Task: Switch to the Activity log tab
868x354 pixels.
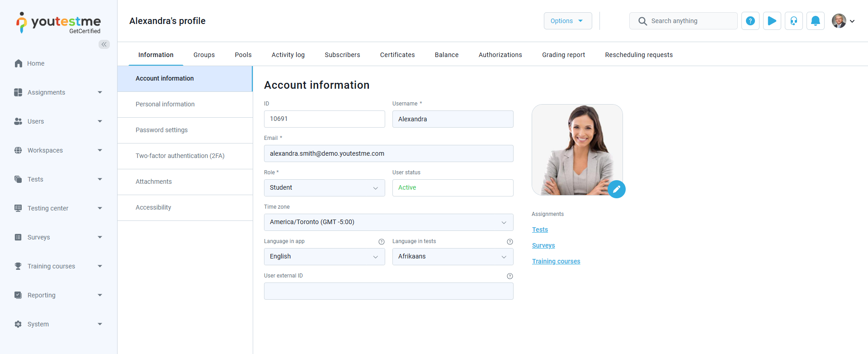Action: [x=288, y=55]
